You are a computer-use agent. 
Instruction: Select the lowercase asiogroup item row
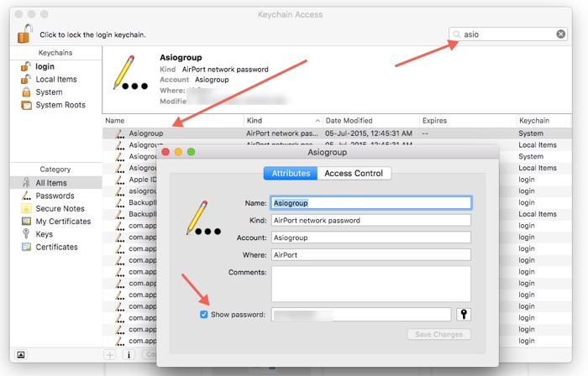click(143, 191)
